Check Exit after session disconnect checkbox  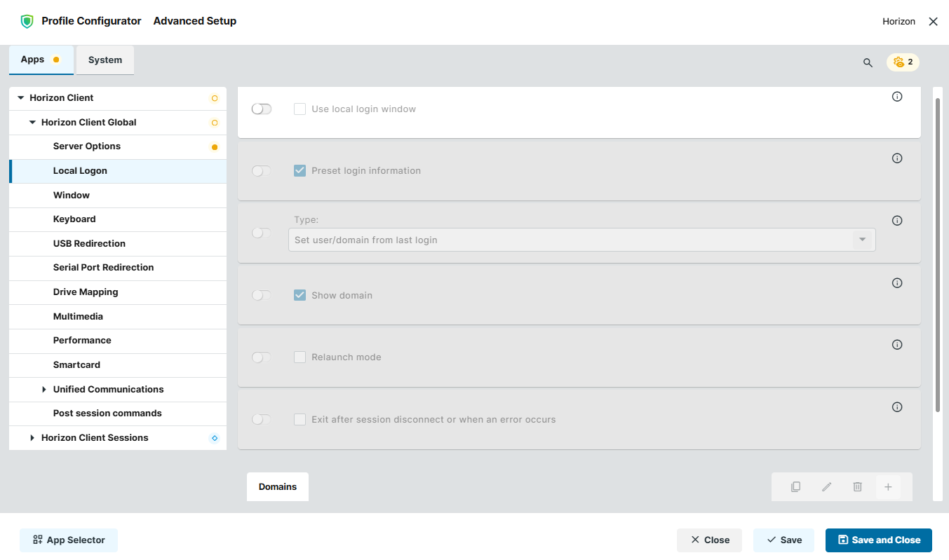coord(299,419)
